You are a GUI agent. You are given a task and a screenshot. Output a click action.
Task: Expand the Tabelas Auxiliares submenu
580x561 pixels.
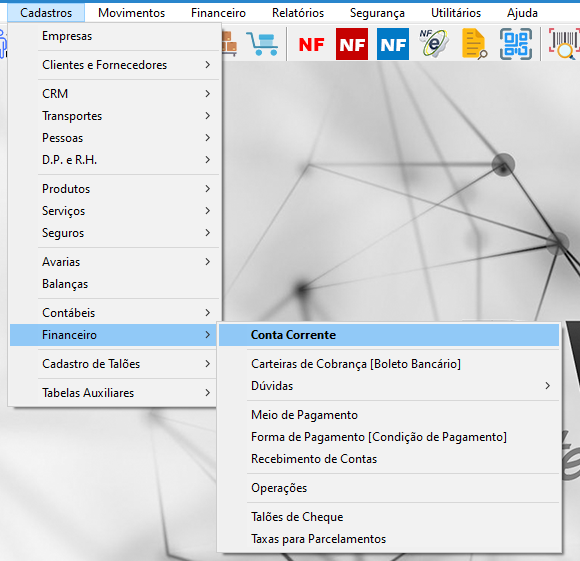click(126, 393)
